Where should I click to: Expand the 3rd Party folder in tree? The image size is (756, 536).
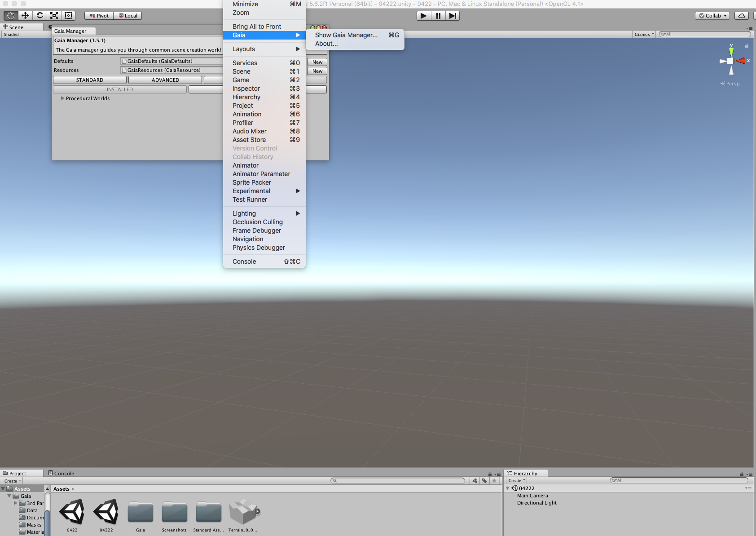[16, 503]
